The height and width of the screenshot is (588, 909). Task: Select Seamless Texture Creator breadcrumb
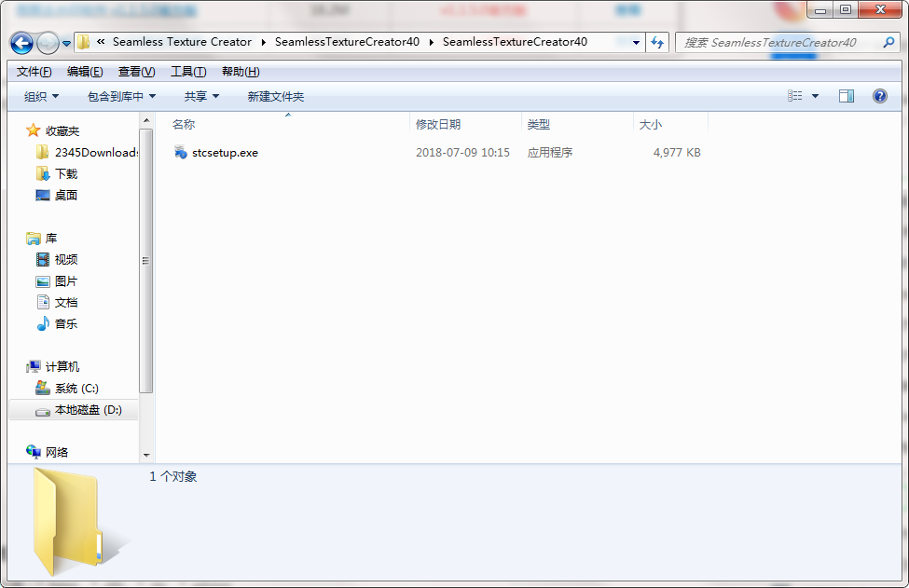click(x=182, y=42)
